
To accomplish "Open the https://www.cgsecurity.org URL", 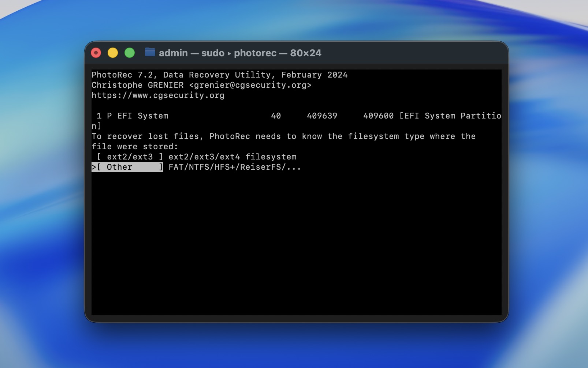I will point(158,95).
